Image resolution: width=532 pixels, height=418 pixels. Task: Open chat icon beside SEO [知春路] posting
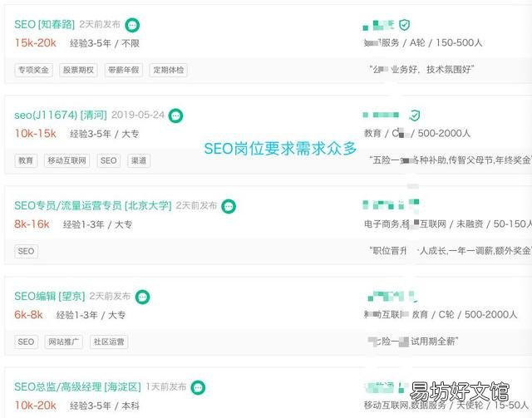[132, 25]
